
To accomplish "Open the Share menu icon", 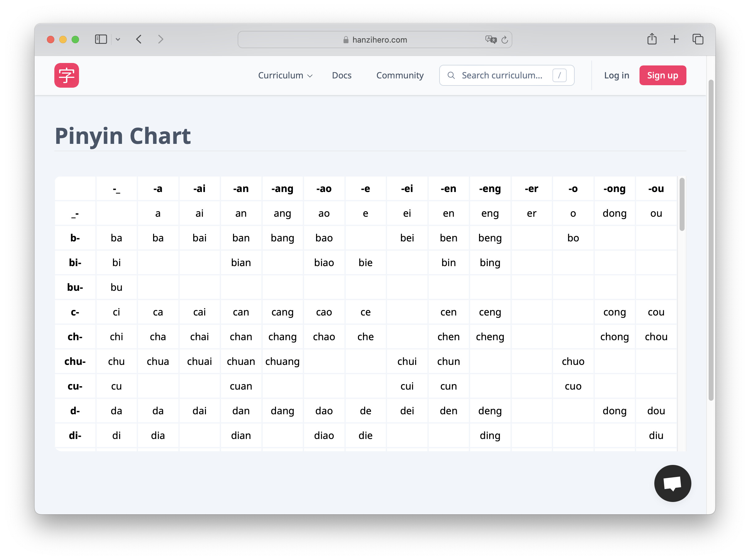I will click(652, 39).
